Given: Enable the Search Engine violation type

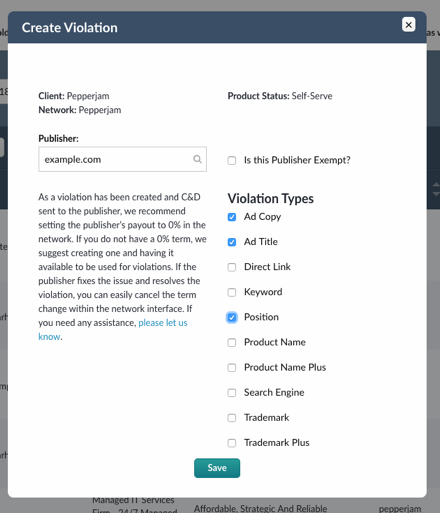Looking at the screenshot, I should pyautogui.click(x=232, y=393).
